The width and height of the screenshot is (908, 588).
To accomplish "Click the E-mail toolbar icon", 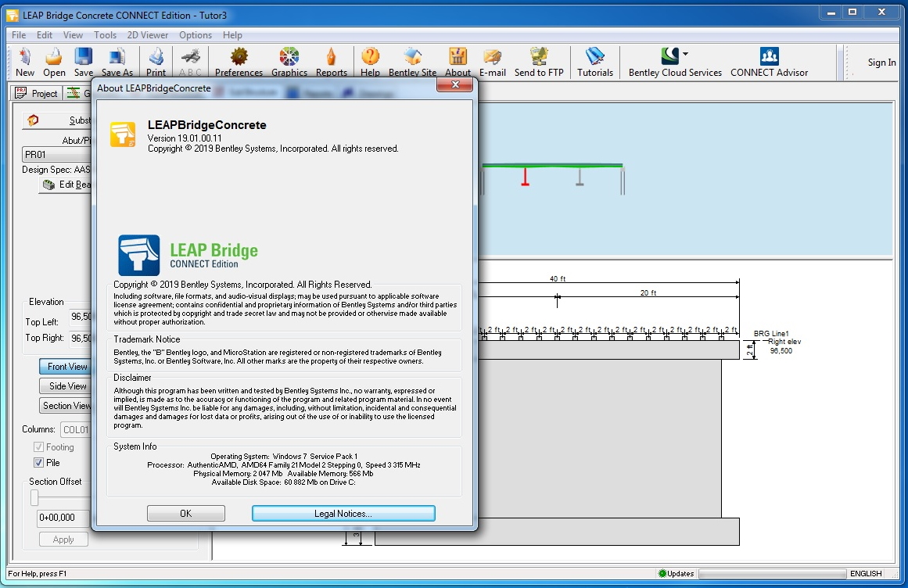I will (493, 63).
